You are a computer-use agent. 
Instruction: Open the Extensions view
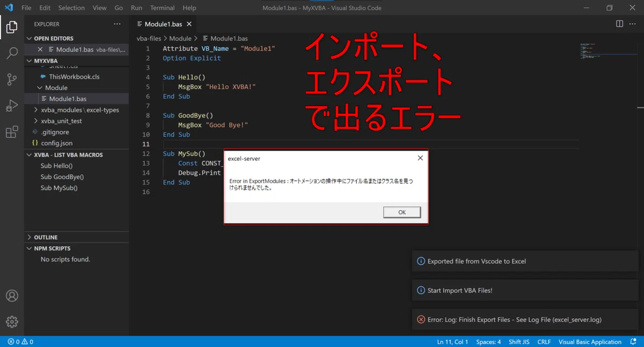(12, 132)
